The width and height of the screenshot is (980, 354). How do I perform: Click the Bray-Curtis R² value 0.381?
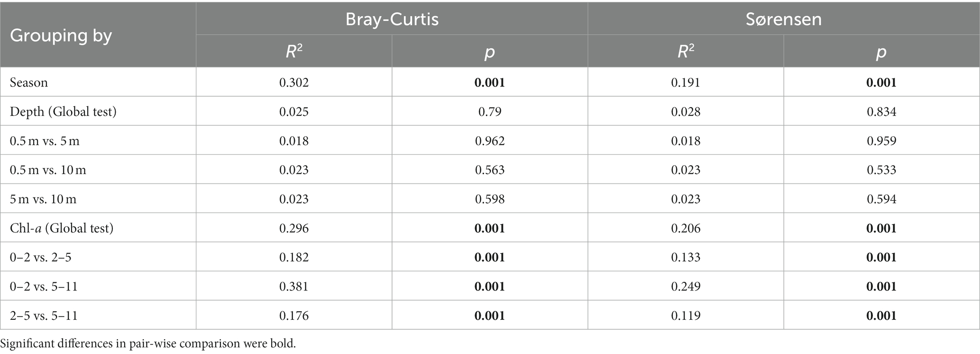tap(294, 287)
